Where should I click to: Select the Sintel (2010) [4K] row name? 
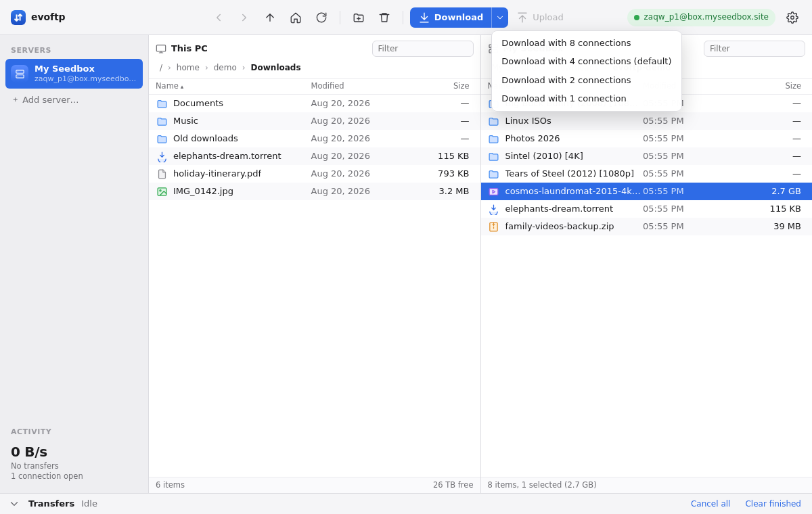click(x=544, y=156)
